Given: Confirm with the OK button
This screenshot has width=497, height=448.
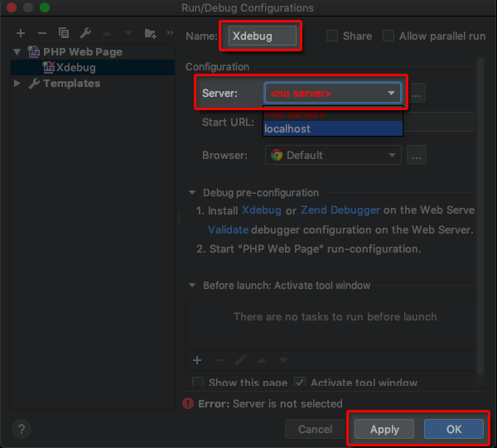Looking at the screenshot, I should click(454, 429).
